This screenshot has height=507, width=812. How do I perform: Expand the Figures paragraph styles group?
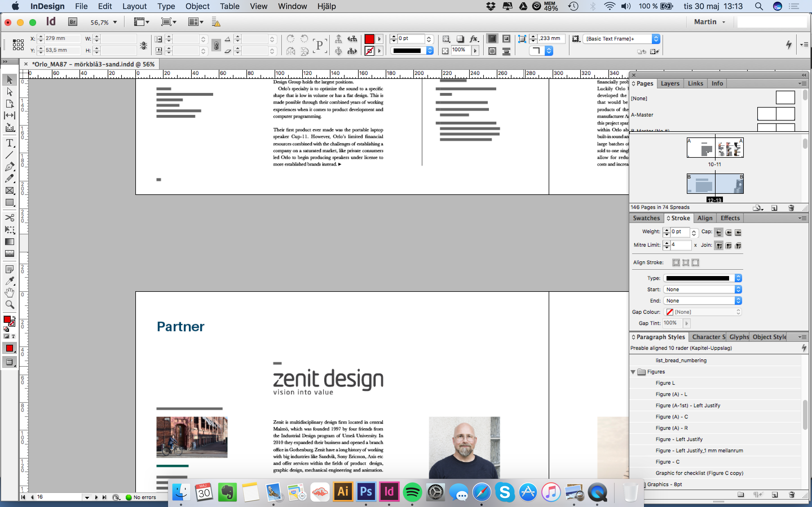(x=634, y=372)
